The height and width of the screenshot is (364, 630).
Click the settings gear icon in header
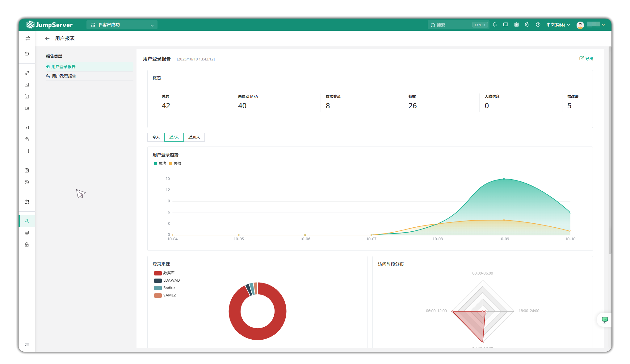click(527, 25)
